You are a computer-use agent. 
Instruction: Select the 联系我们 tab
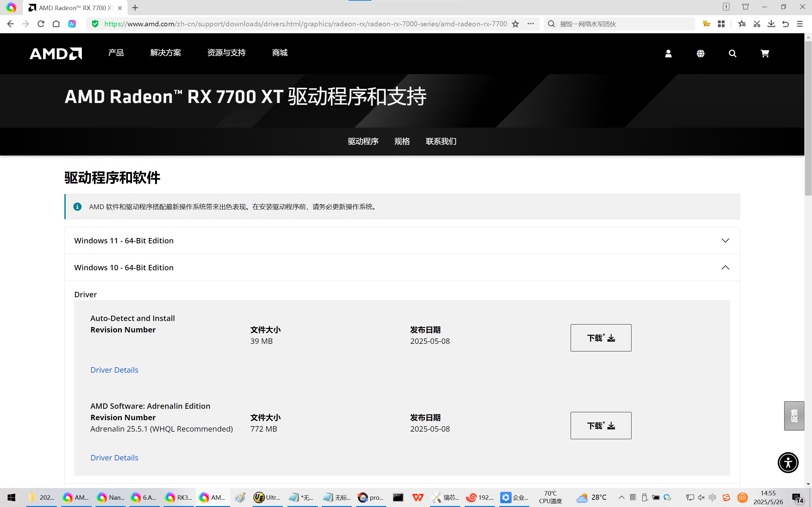tap(441, 141)
